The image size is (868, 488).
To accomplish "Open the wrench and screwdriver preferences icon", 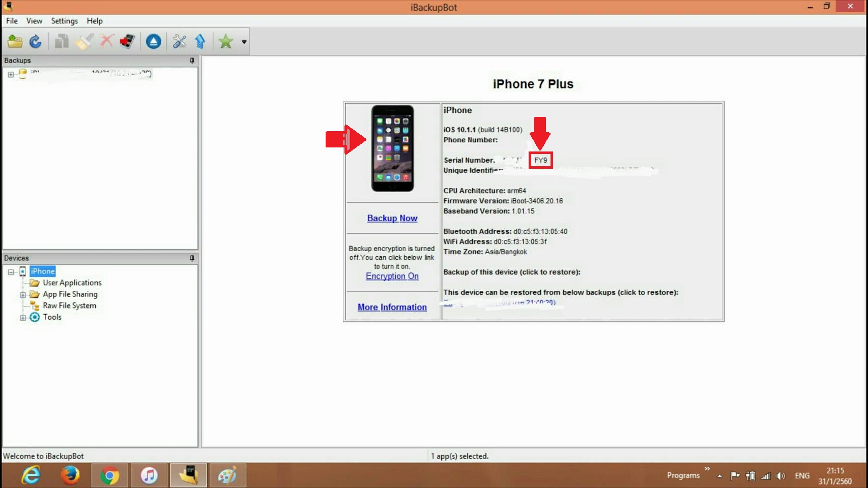I will tap(179, 41).
